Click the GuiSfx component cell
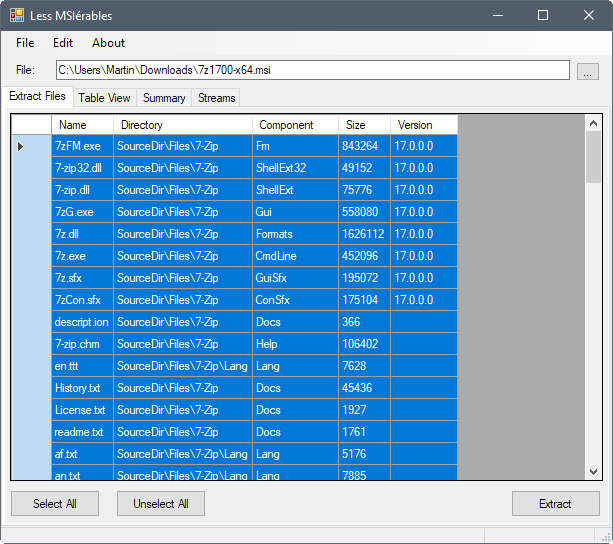613x544 pixels. click(296, 278)
